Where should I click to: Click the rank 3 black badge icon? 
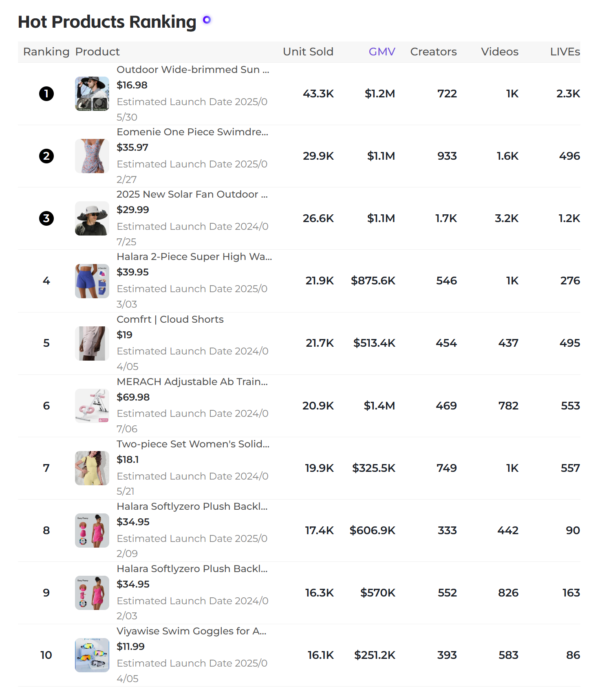[x=46, y=218]
